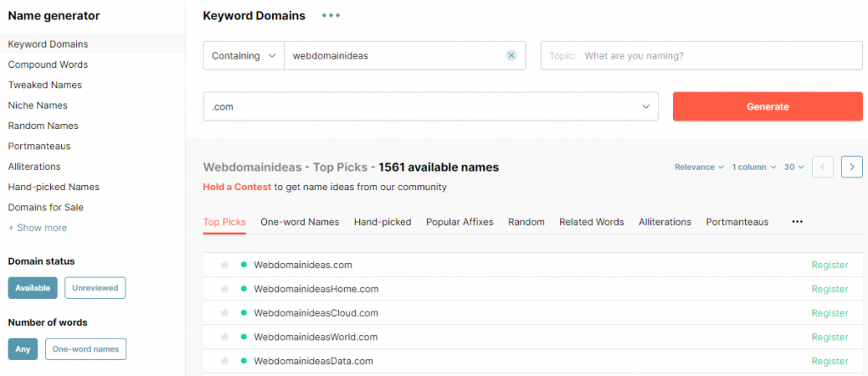Open the Containing match type dropdown
Screen dimensions: 868x376
pos(243,56)
